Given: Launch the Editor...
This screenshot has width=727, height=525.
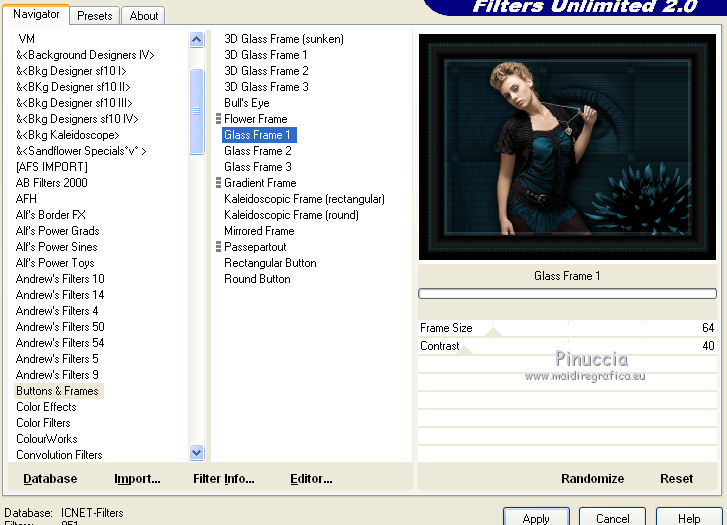Looking at the screenshot, I should point(311,479).
